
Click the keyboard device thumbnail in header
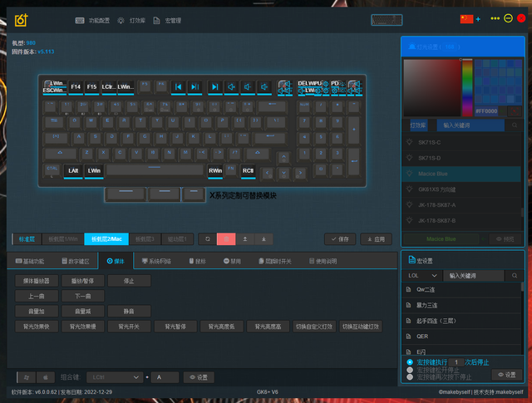tap(387, 20)
